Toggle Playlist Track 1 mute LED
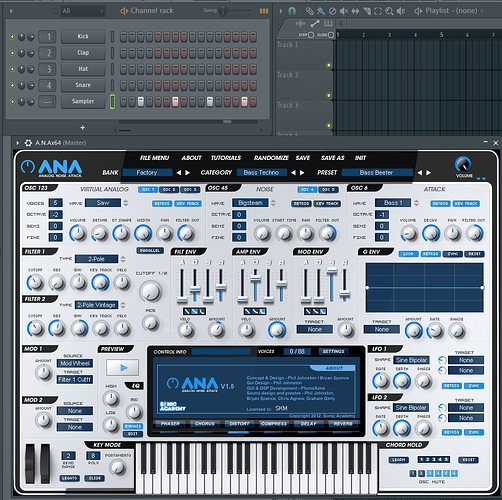Image resolution: width=502 pixels, height=500 pixels. [329, 65]
